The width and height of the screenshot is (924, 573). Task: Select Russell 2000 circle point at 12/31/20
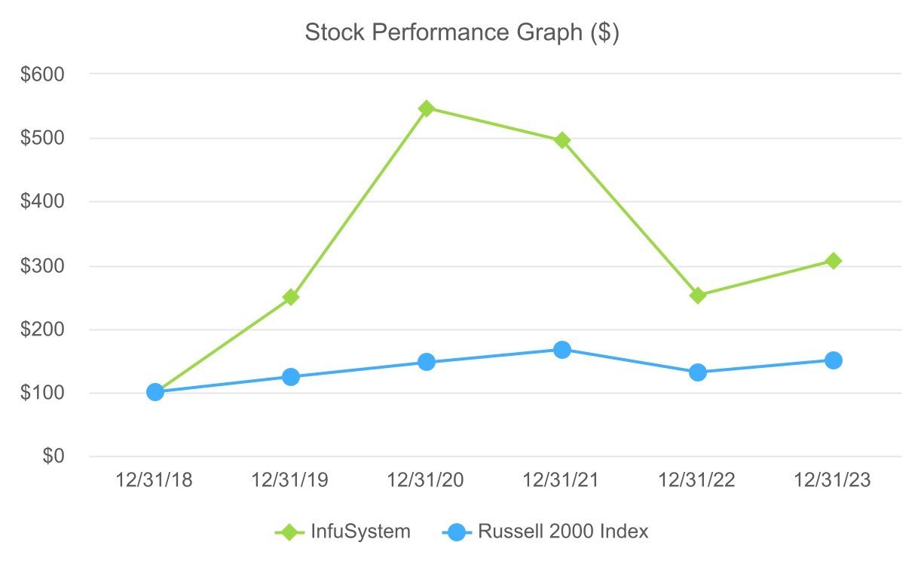tap(427, 362)
